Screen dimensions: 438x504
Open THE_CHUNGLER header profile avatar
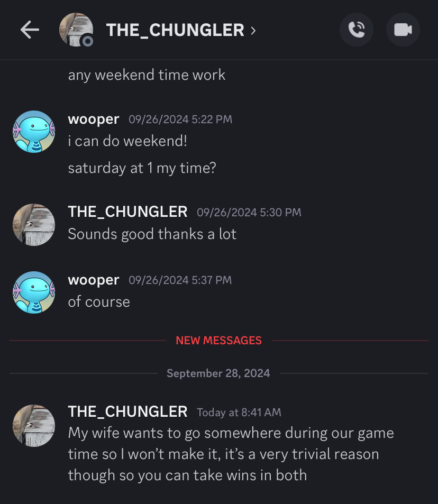76,30
